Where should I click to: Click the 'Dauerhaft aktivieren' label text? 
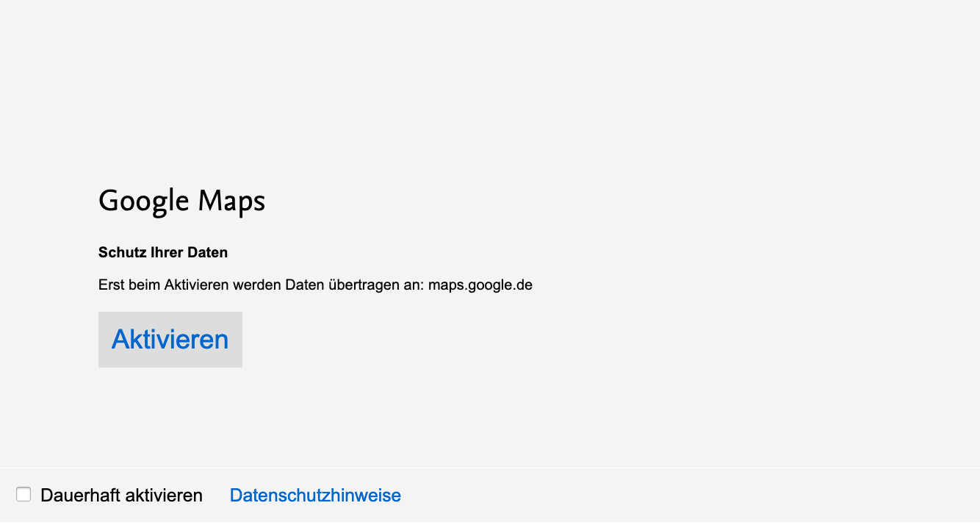[x=121, y=496]
